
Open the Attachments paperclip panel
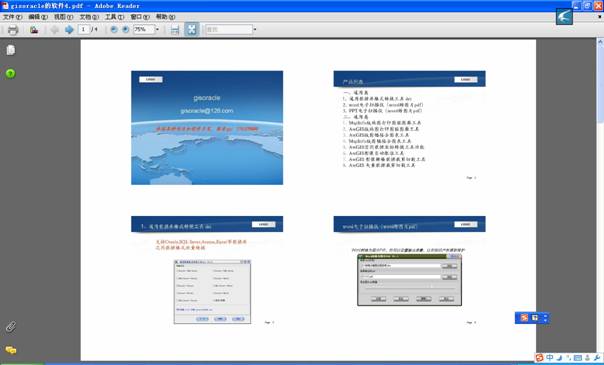click(x=11, y=327)
